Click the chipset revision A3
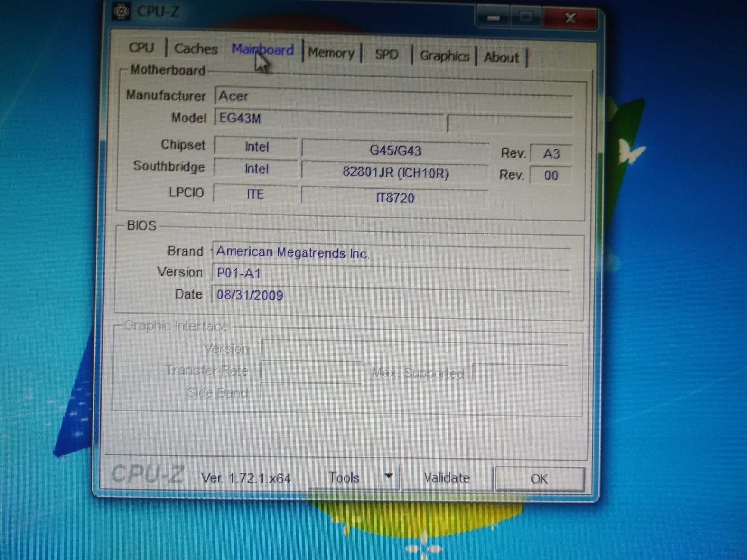This screenshot has width=747, height=560. point(551,153)
